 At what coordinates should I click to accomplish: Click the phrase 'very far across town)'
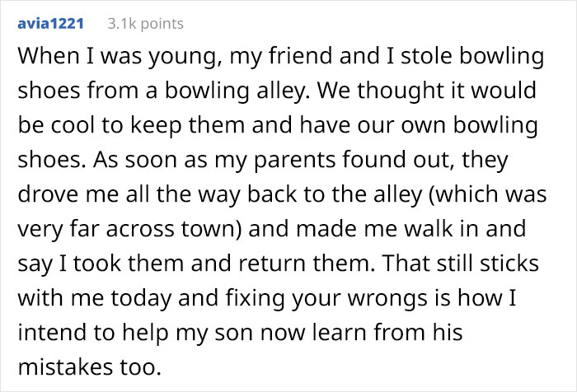click(x=129, y=230)
